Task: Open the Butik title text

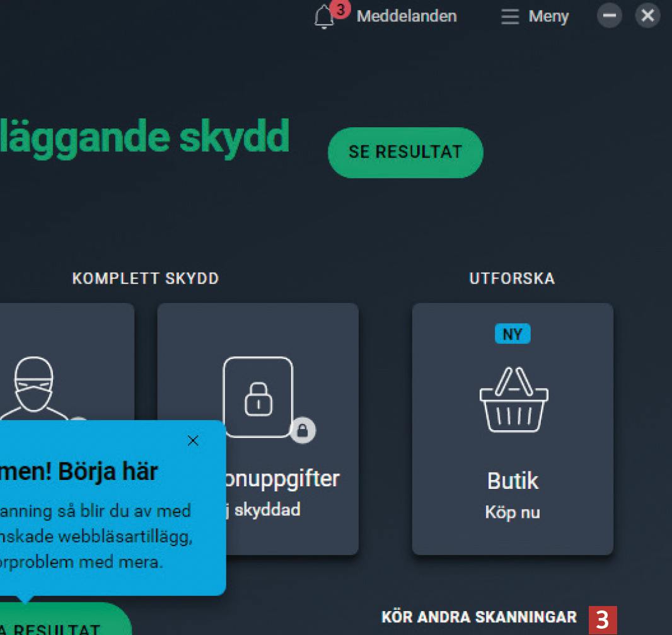Action: [x=513, y=481]
